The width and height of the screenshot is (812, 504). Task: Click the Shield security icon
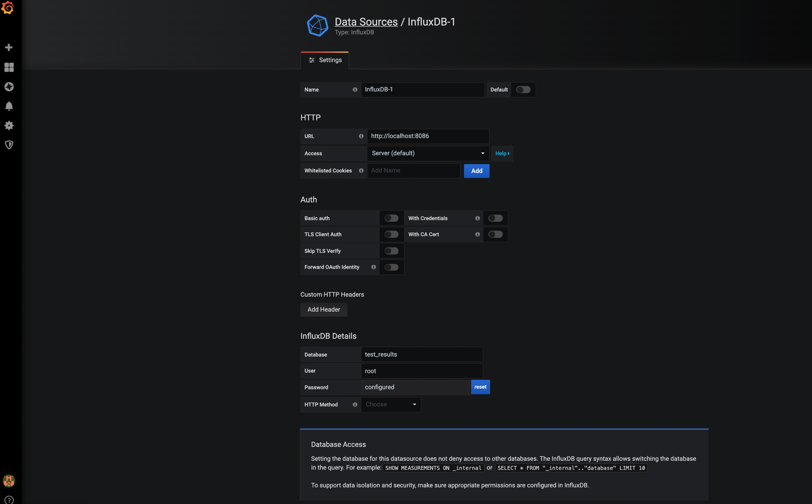[x=9, y=145]
